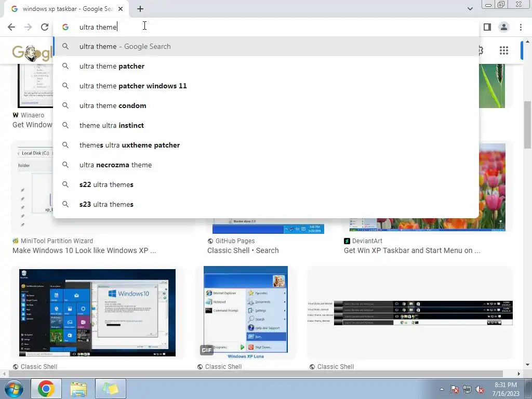Viewport: 532px width, 399px height.
Task: Click the search icon beside 'ultra theme patcher'
Action: (x=65, y=66)
